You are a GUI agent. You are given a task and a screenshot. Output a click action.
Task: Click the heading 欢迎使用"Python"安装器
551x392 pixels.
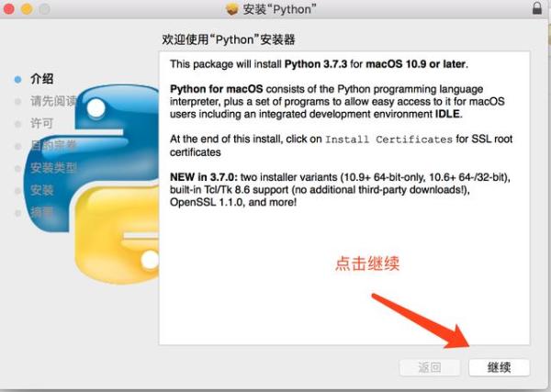[x=229, y=39]
